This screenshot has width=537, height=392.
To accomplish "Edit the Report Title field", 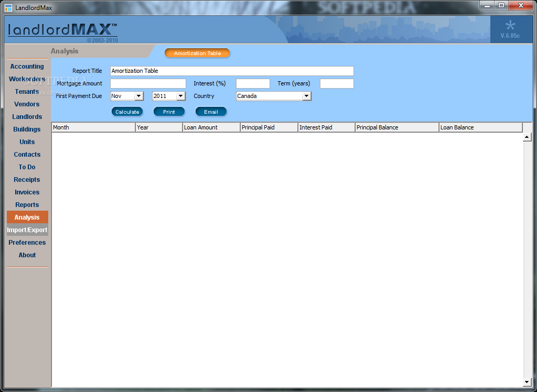I will pyautogui.click(x=232, y=71).
